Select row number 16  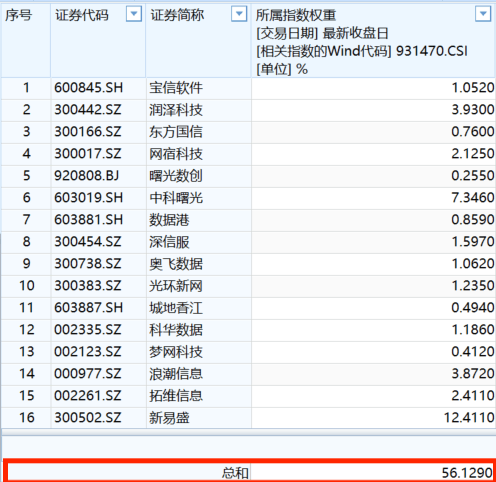click(x=27, y=418)
